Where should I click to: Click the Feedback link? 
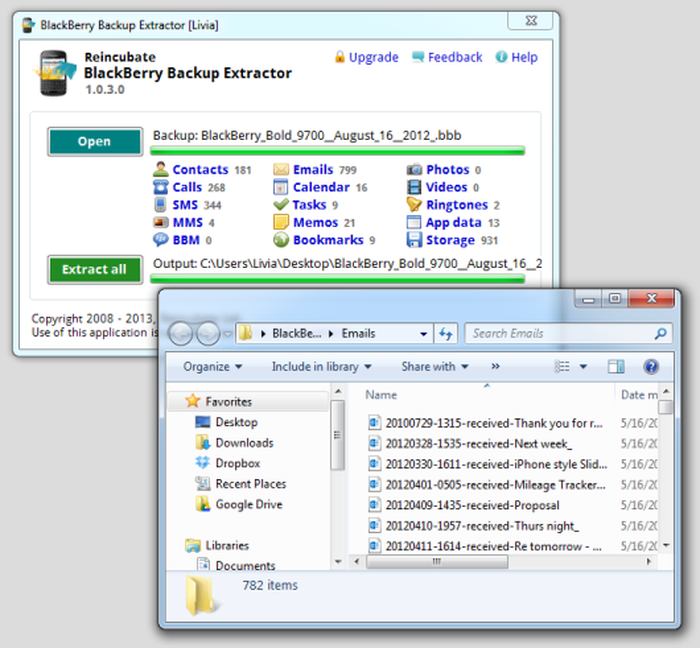[455, 57]
